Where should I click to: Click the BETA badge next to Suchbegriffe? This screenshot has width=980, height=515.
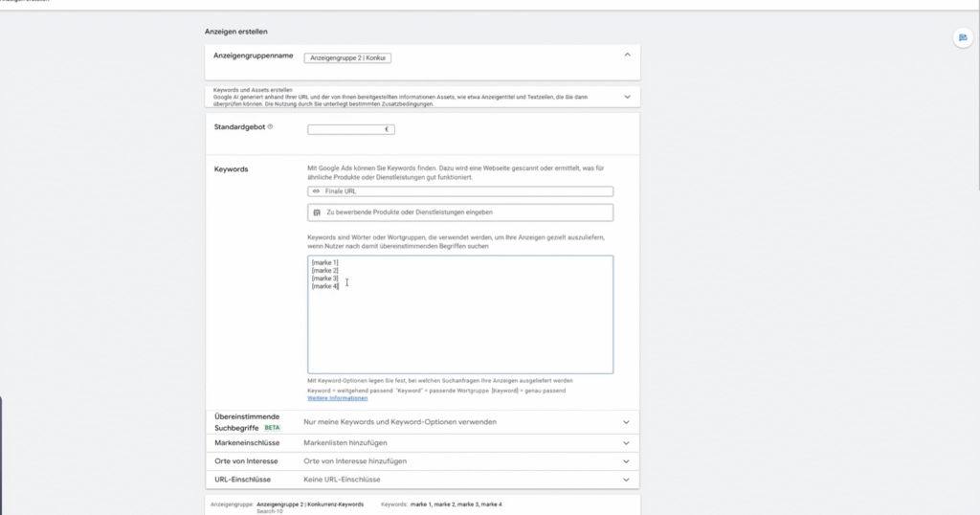click(x=272, y=428)
